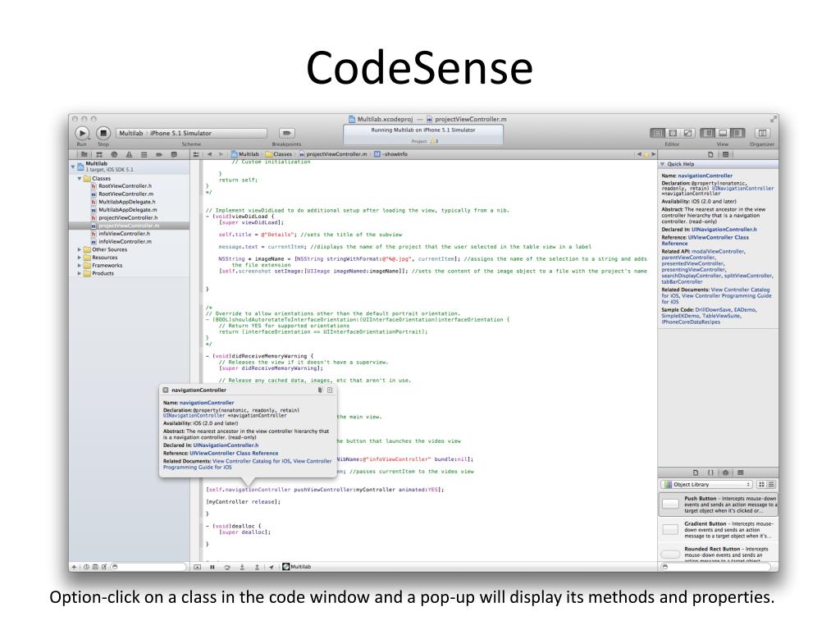Viewport: 840px width, 630px height.
Task: Show the Symbol navigator
Action: pyautogui.click(x=99, y=154)
